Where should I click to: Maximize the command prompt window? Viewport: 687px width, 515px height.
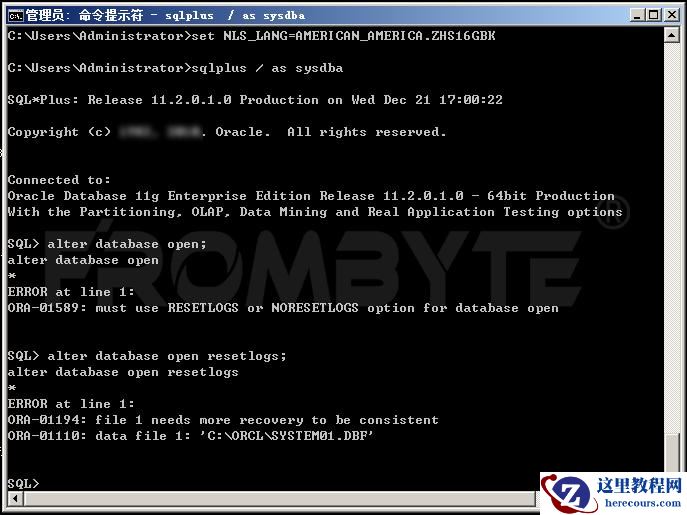654,15
